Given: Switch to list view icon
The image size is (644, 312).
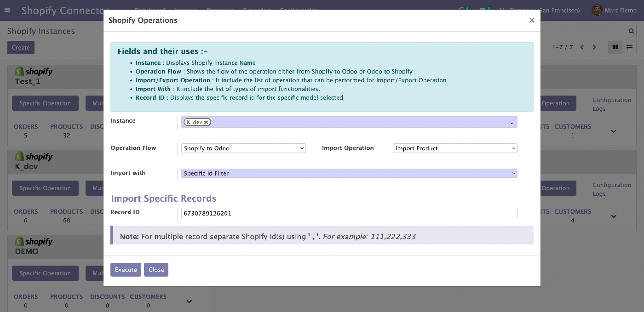Looking at the screenshot, I should pos(629,47).
